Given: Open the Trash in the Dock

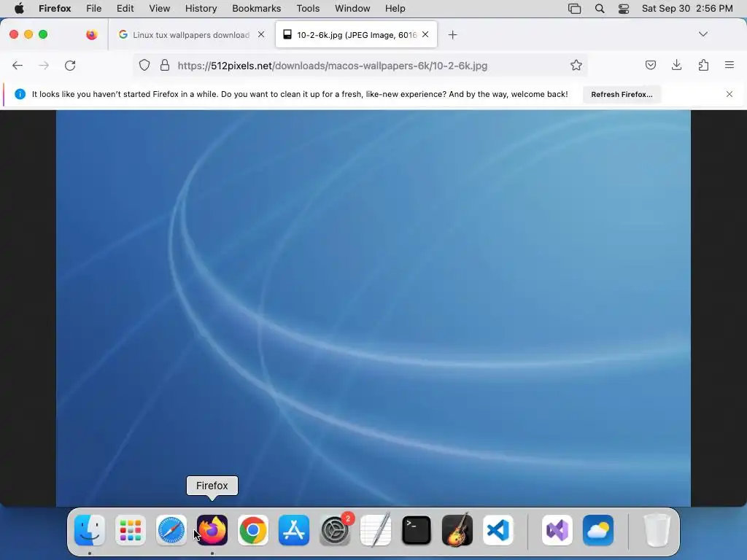Looking at the screenshot, I should (x=657, y=530).
